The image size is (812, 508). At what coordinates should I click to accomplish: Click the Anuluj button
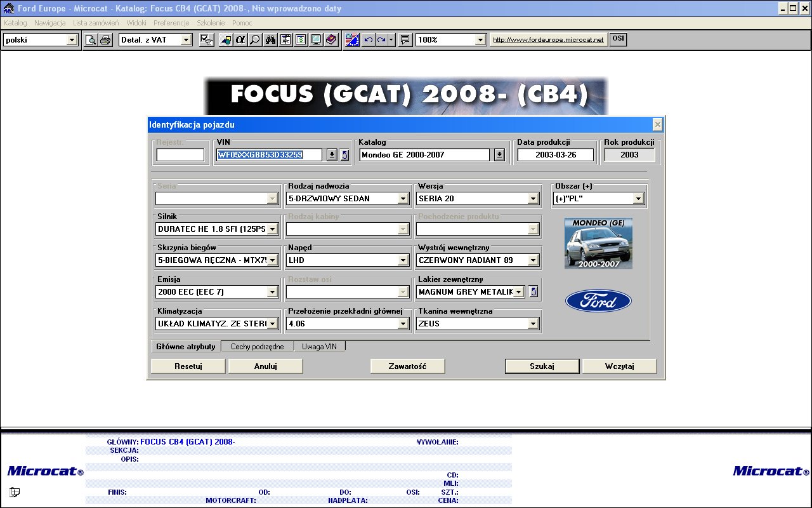266,366
